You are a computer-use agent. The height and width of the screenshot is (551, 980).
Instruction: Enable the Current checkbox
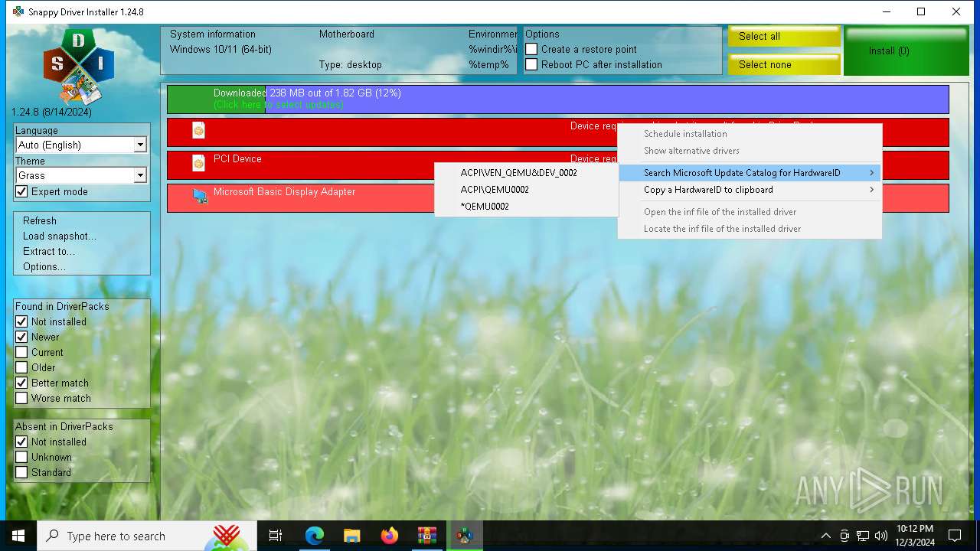[x=21, y=353]
